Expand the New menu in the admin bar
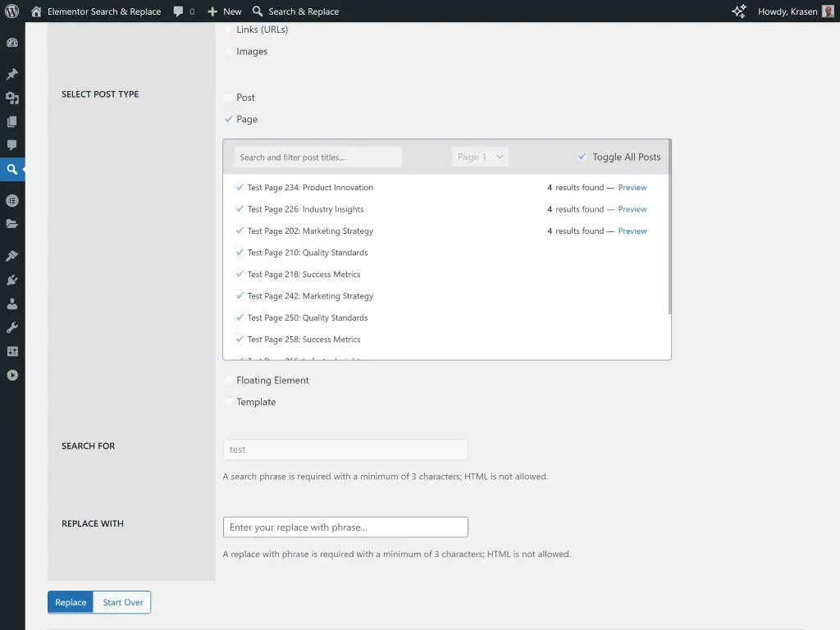 tap(223, 11)
